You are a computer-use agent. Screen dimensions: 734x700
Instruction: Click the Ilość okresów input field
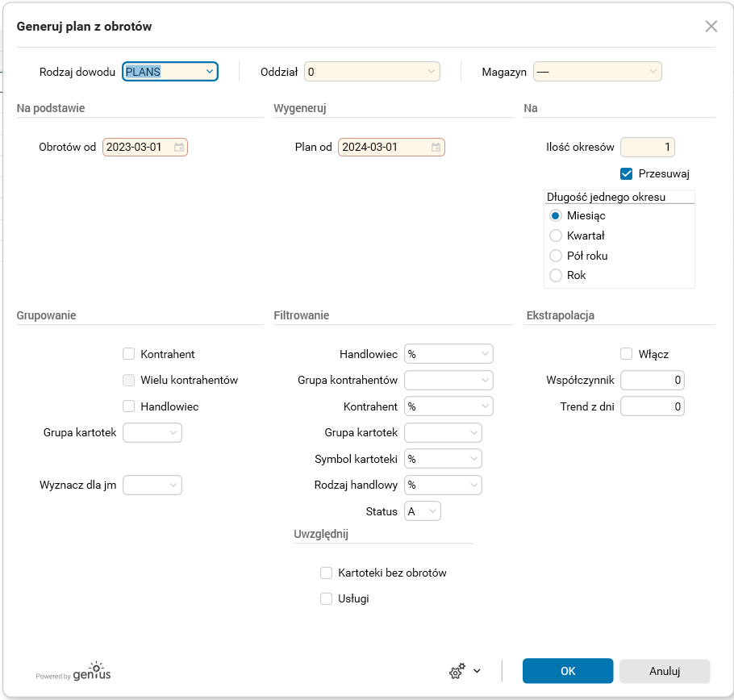point(647,148)
